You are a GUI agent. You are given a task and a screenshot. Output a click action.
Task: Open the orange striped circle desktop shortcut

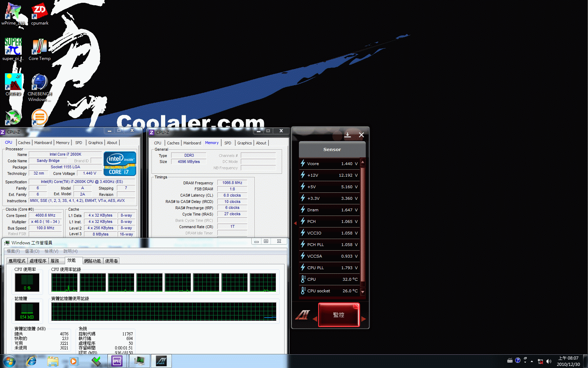(x=40, y=117)
